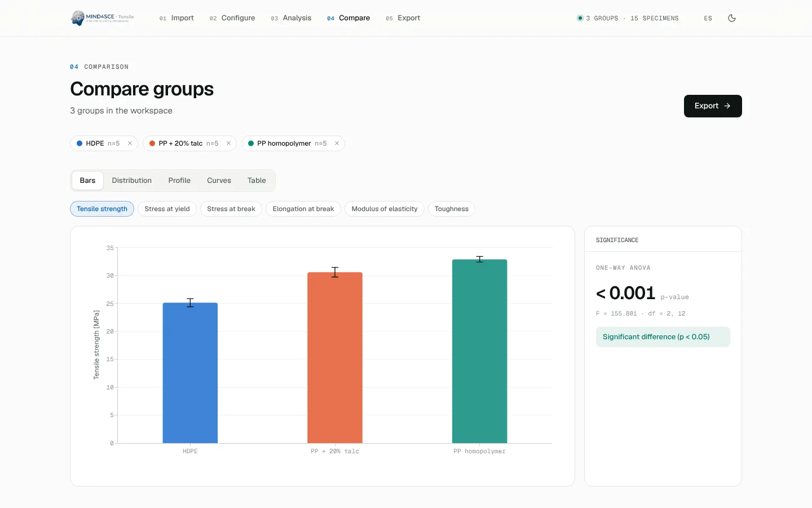Click the orange PP + 20% talc bar
This screenshot has height=508, width=812.
click(x=335, y=358)
